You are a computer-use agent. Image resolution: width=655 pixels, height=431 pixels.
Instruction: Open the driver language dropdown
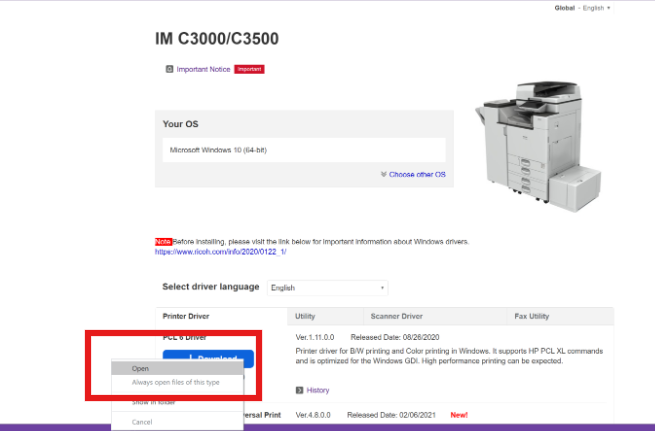pos(328,288)
